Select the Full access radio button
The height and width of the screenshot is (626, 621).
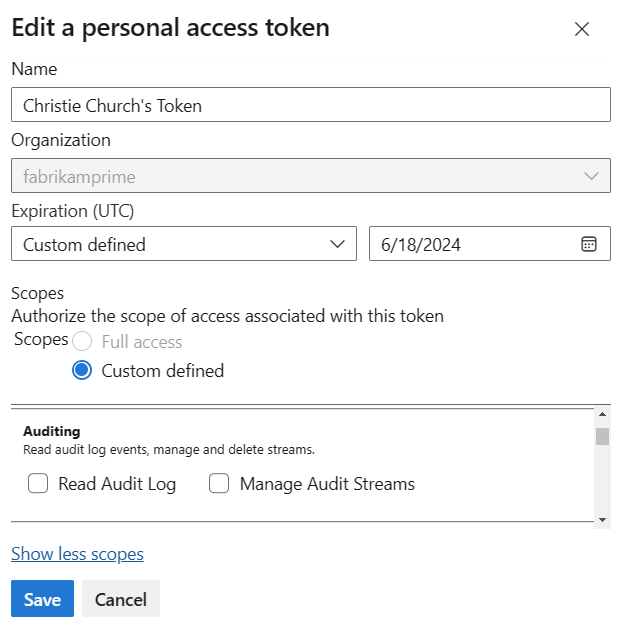click(x=82, y=342)
